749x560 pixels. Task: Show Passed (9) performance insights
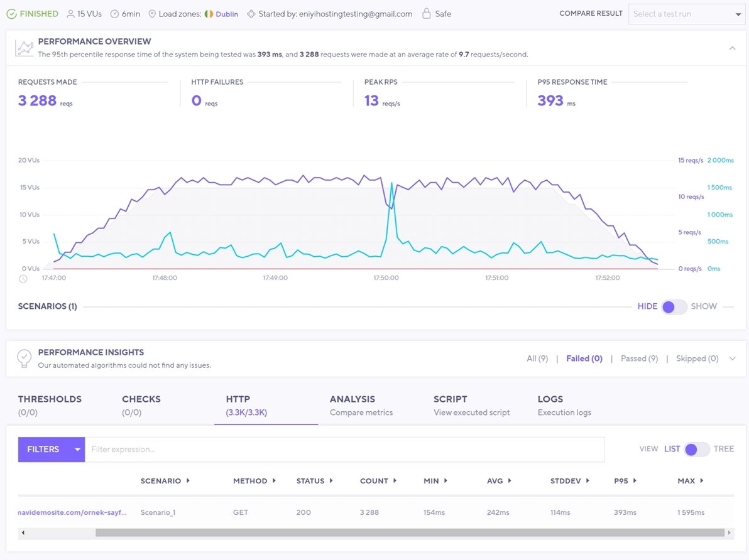(639, 358)
